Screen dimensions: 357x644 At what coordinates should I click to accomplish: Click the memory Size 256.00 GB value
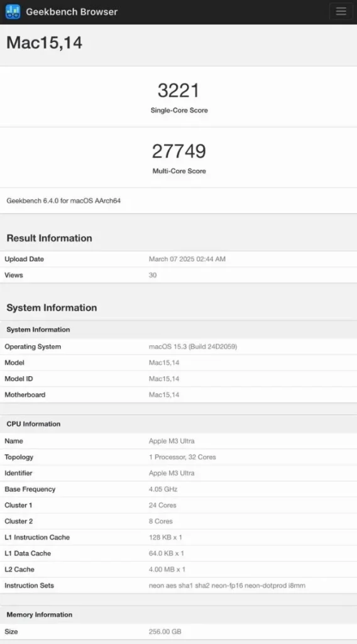(x=165, y=631)
